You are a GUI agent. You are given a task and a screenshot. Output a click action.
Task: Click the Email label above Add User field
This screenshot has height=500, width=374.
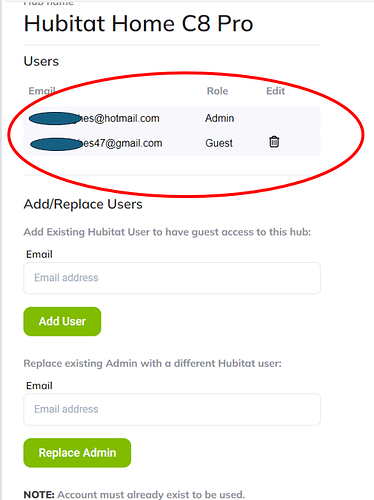(x=39, y=254)
